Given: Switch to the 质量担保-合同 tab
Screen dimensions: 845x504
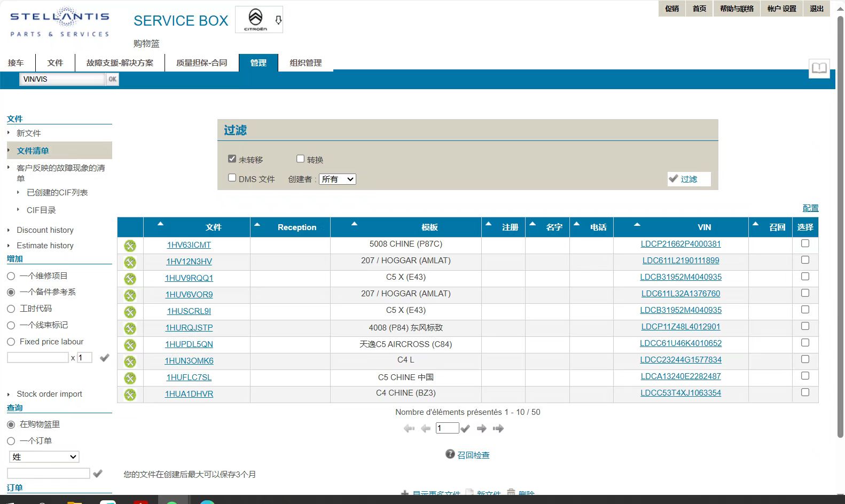Looking at the screenshot, I should pyautogui.click(x=201, y=62).
